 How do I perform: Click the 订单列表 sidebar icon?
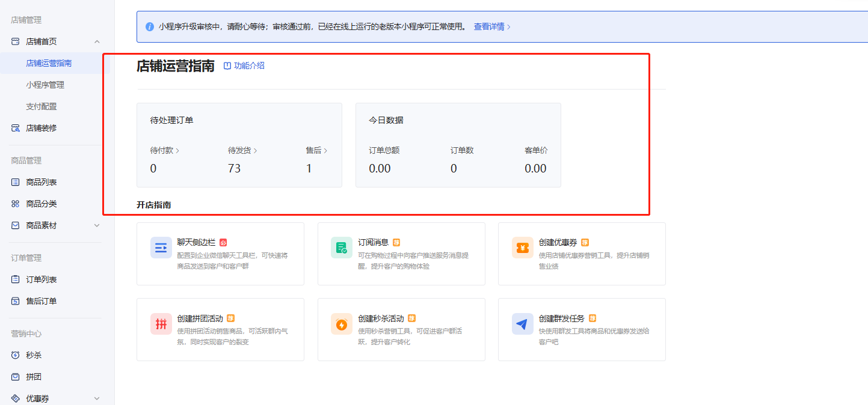16,279
